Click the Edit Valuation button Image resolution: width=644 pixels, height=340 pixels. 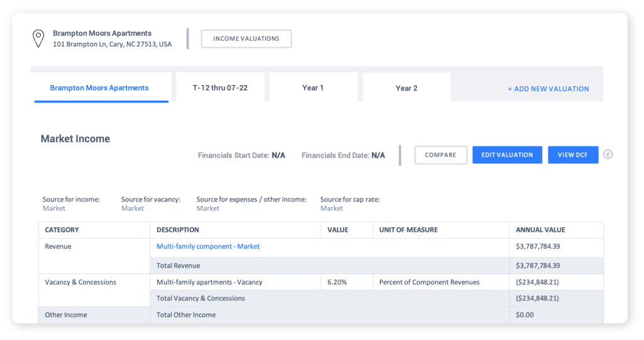pos(507,155)
